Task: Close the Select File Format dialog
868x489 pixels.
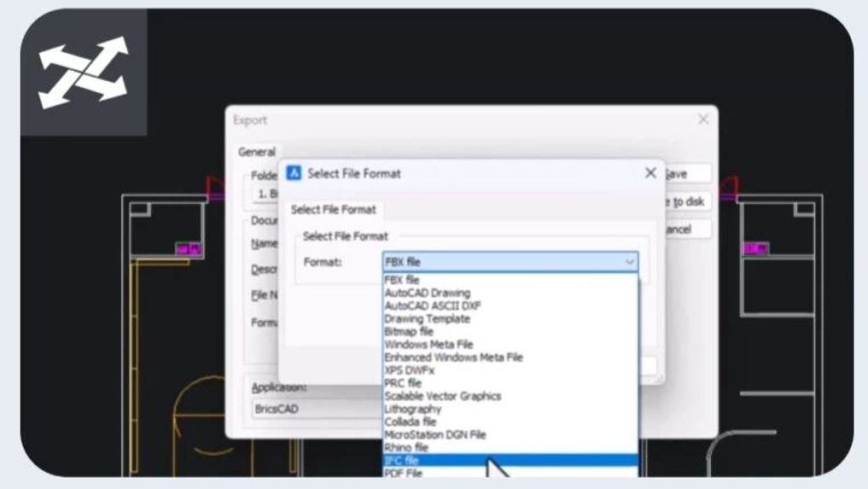Action: pyautogui.click(x=650, y=173)
